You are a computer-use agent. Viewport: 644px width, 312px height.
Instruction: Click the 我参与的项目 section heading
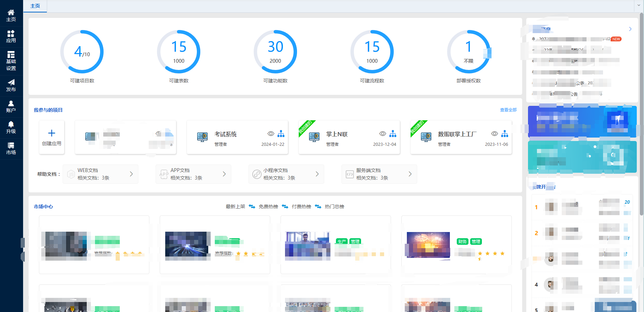pos(48,110)
